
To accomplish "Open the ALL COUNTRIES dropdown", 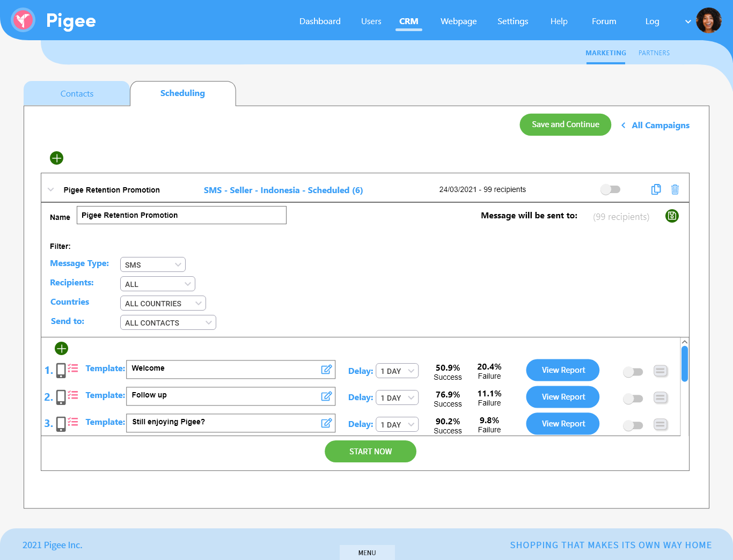I will (x=163, y=303).
